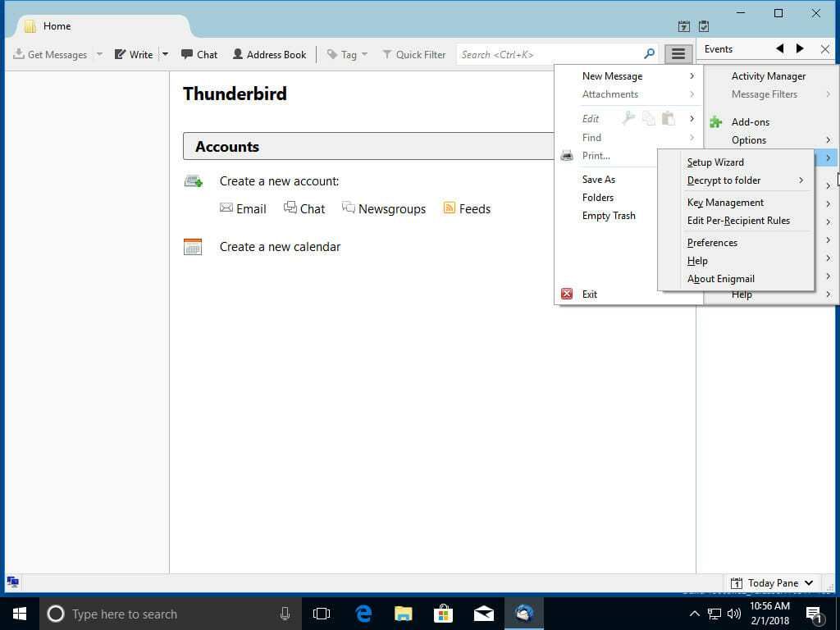The width and height of the screenshot is (840, 630).
Task: Click the Chat toolbar button
Action: tap(199, 55)
